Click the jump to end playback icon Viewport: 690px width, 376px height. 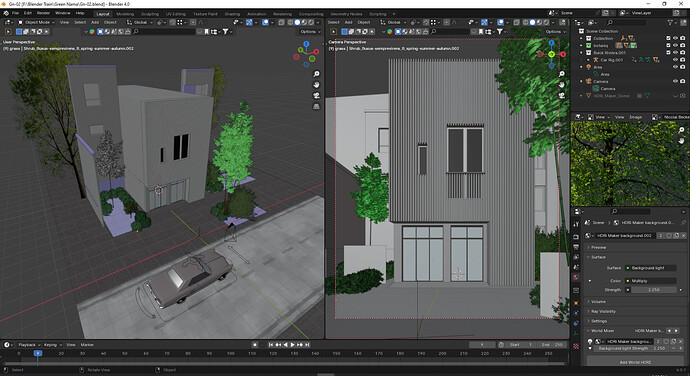(307, 345)
